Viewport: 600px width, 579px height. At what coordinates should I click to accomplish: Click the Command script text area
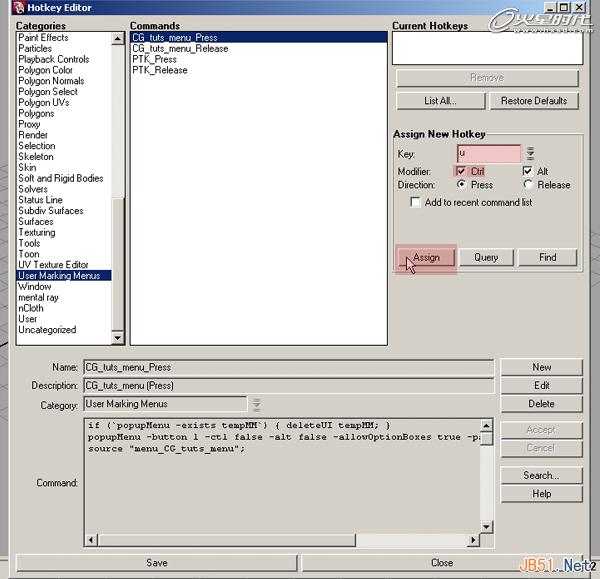coord(282,476)
